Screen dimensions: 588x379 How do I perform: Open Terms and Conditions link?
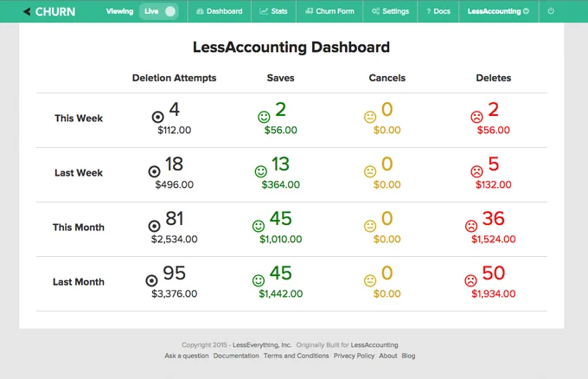coord(297,356)
